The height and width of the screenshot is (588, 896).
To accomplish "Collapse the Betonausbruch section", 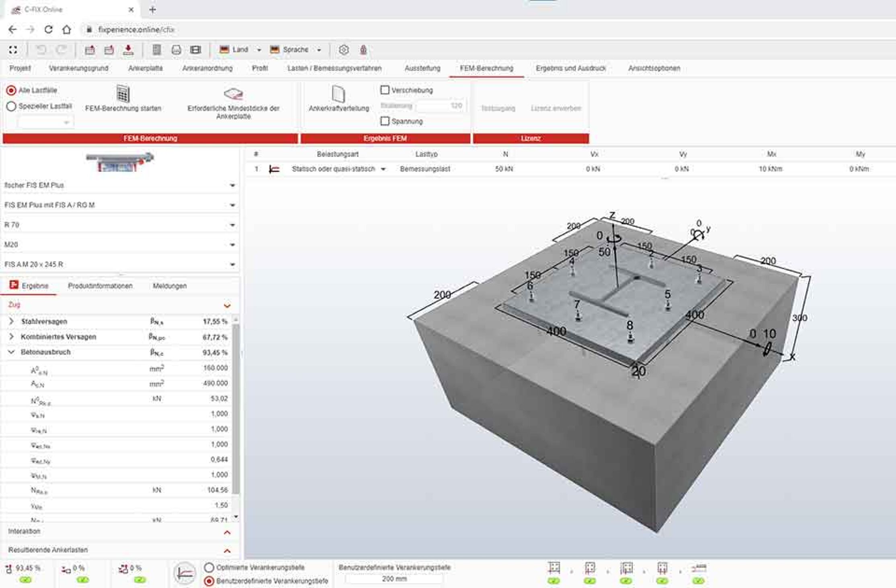I will [11, 352].
